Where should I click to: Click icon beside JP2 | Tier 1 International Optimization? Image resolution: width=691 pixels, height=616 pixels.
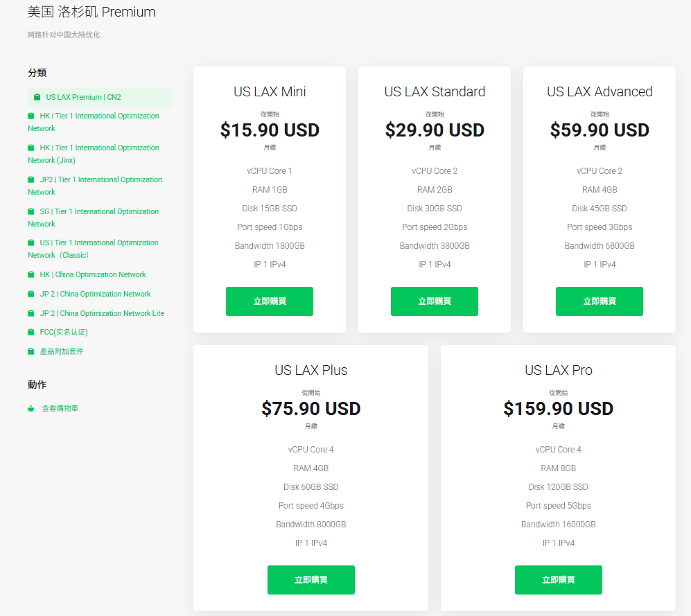point(31,180)
